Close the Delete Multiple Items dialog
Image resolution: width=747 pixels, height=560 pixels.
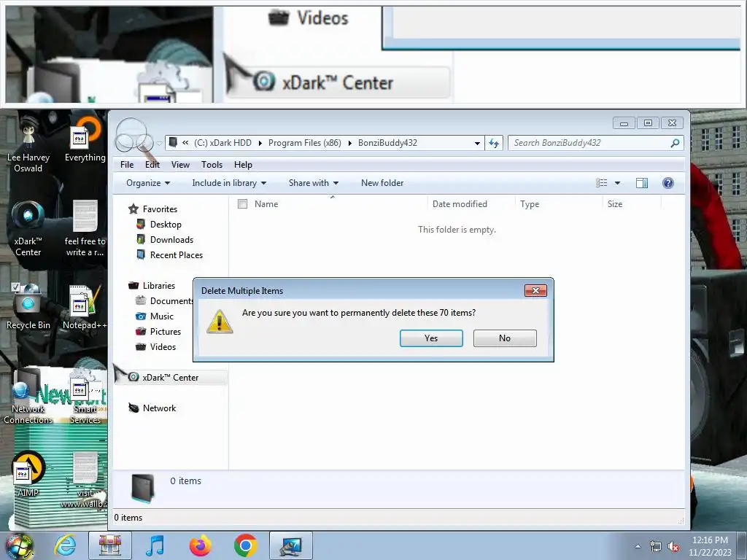[535, 290]
